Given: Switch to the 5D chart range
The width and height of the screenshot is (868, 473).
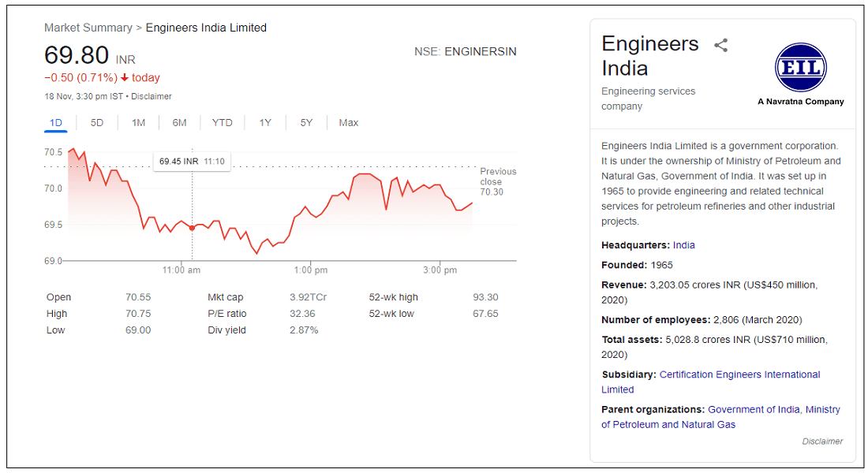Looking at the screenshot, I should point(97,122).
